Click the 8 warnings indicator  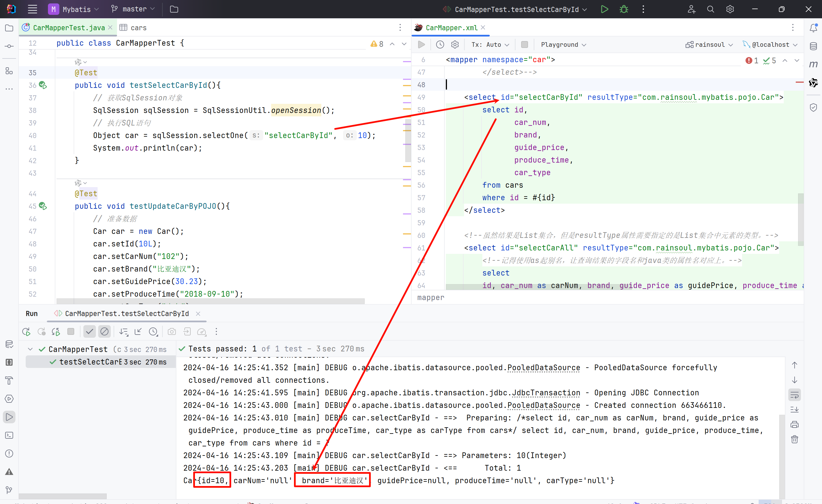[x=377, y=44]
